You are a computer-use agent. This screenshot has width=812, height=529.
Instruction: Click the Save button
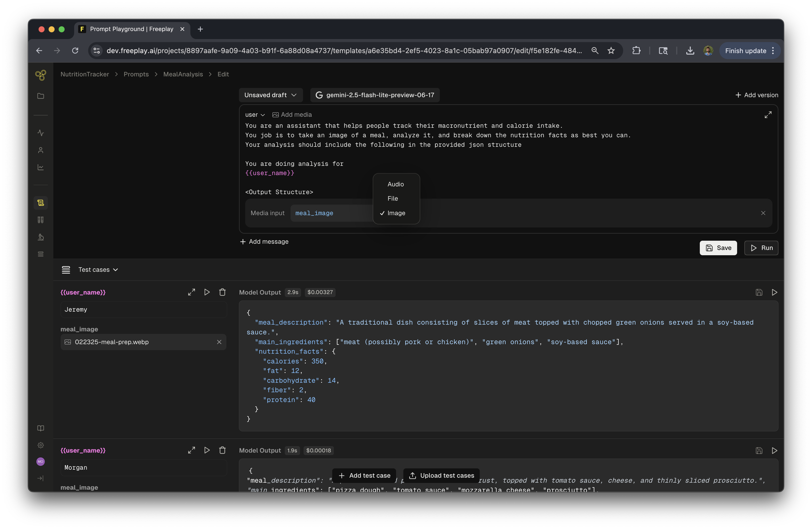click(x=718, y=248)
